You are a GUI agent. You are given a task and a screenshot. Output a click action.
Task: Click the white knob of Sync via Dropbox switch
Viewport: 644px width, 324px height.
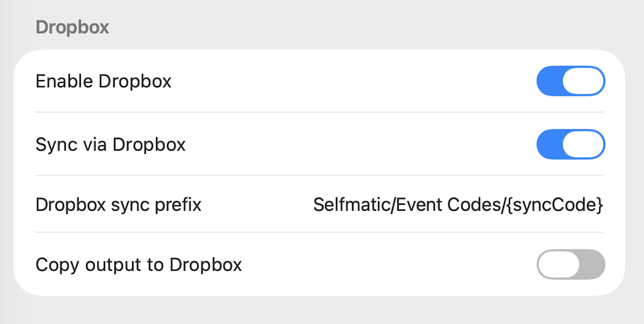(583, 145)
